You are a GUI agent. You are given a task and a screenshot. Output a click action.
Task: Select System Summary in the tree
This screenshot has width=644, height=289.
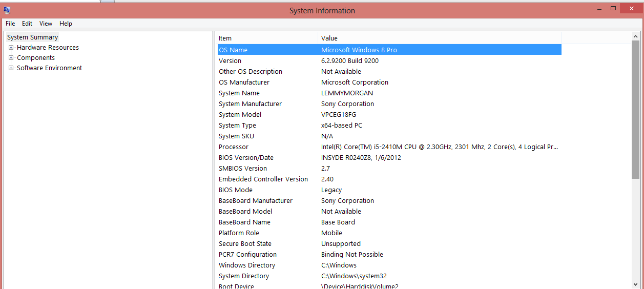(33, 37)
